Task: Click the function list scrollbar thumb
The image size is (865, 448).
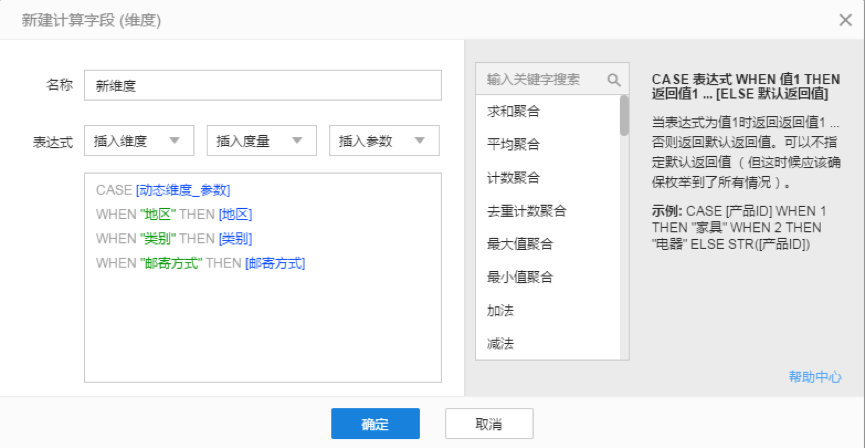Action: [x=624, y=115]
